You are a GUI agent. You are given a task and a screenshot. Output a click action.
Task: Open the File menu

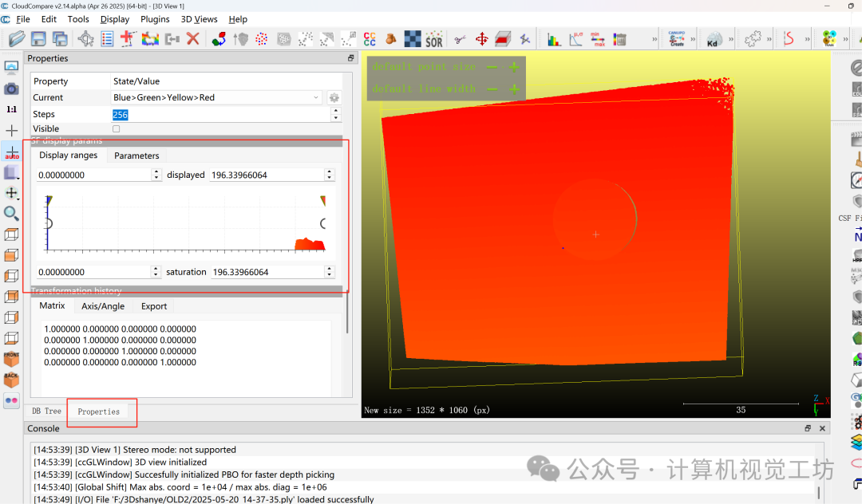(x=23, y=19)
